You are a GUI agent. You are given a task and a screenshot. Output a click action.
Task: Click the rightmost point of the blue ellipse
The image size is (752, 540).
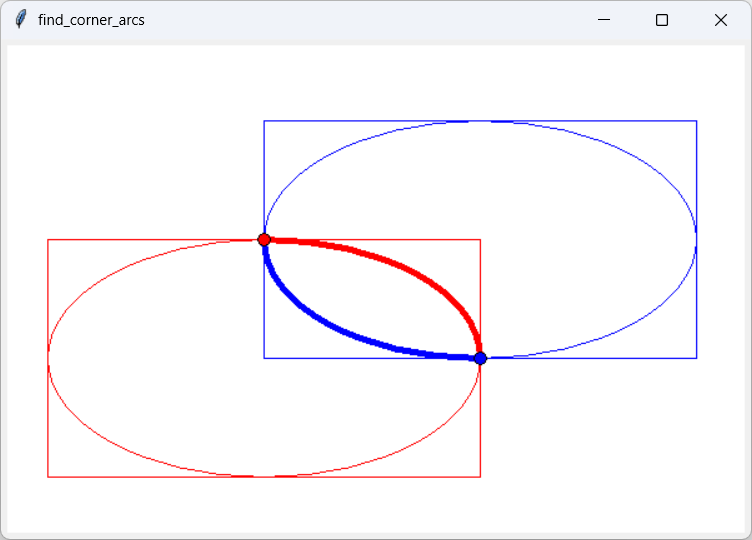point(696,239)
